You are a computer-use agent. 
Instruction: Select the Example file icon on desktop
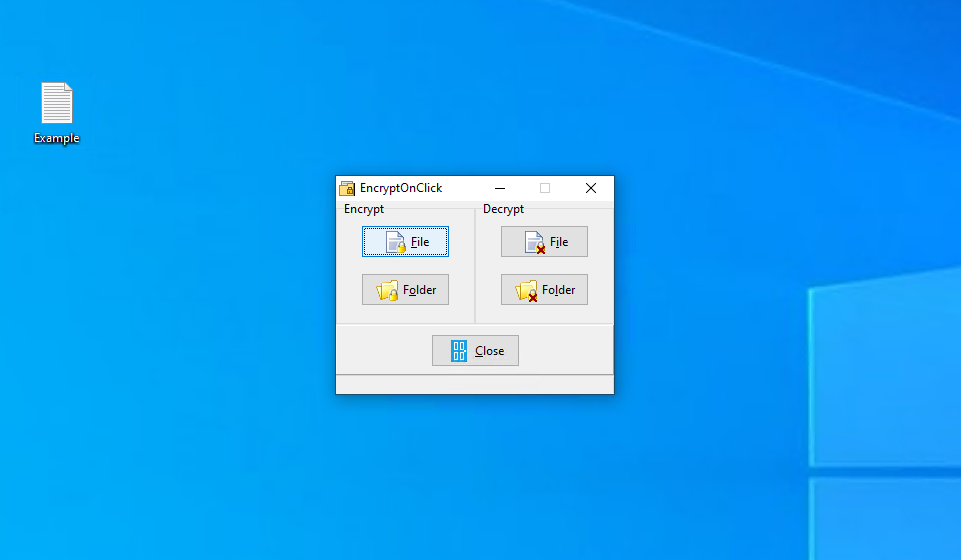tap(57, 104)
